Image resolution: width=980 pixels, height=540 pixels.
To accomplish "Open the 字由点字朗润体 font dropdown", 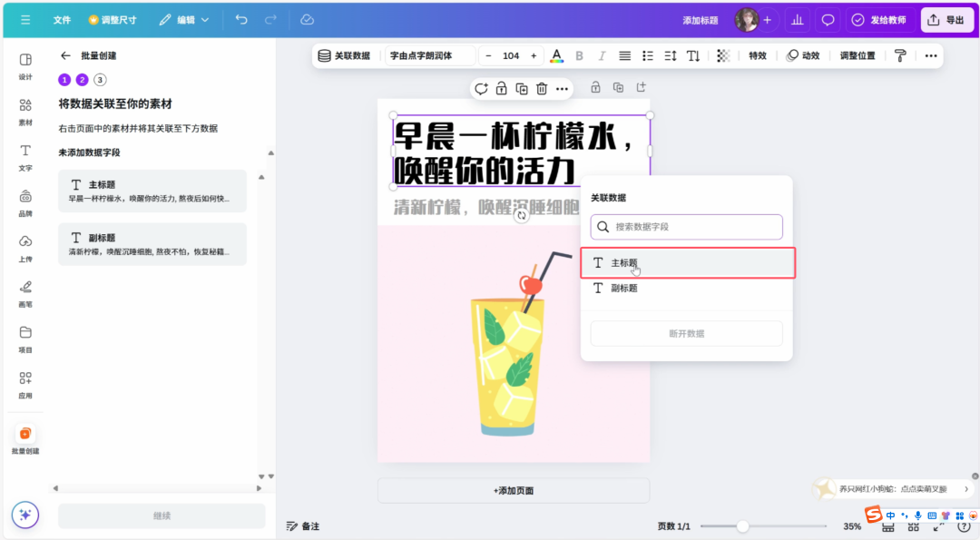I will (429, 55).
